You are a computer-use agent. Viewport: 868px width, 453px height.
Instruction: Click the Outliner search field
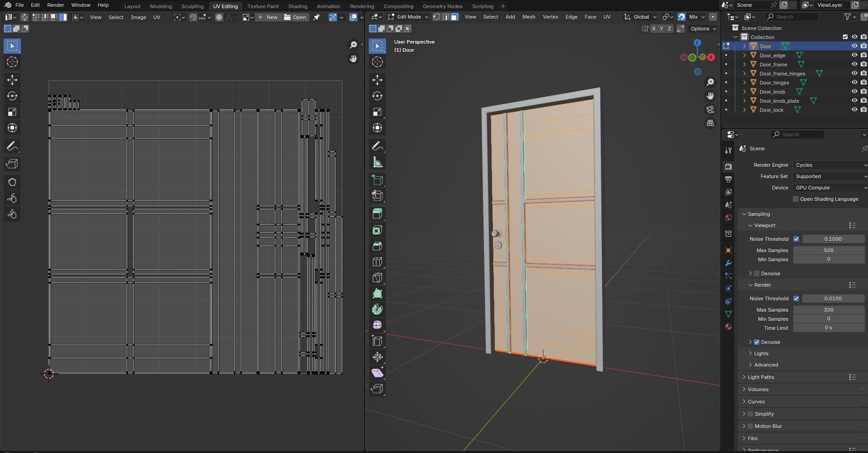tap(792, 17)
